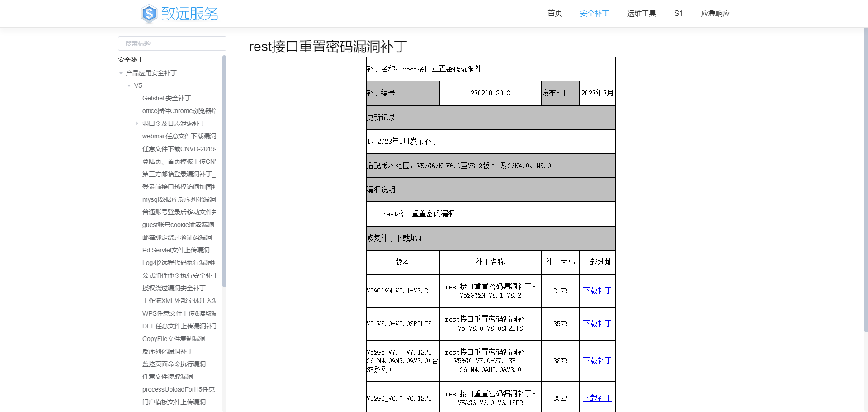Select the 安全补丁 navigation tab
This screenshot has height=412, width=868.
click(594, 14)
